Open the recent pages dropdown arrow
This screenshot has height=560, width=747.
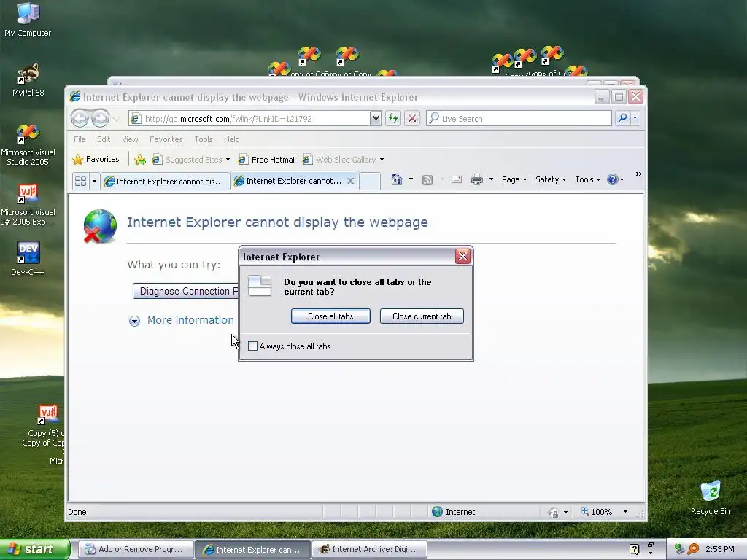pyautogui.click(x=116, y=119)
